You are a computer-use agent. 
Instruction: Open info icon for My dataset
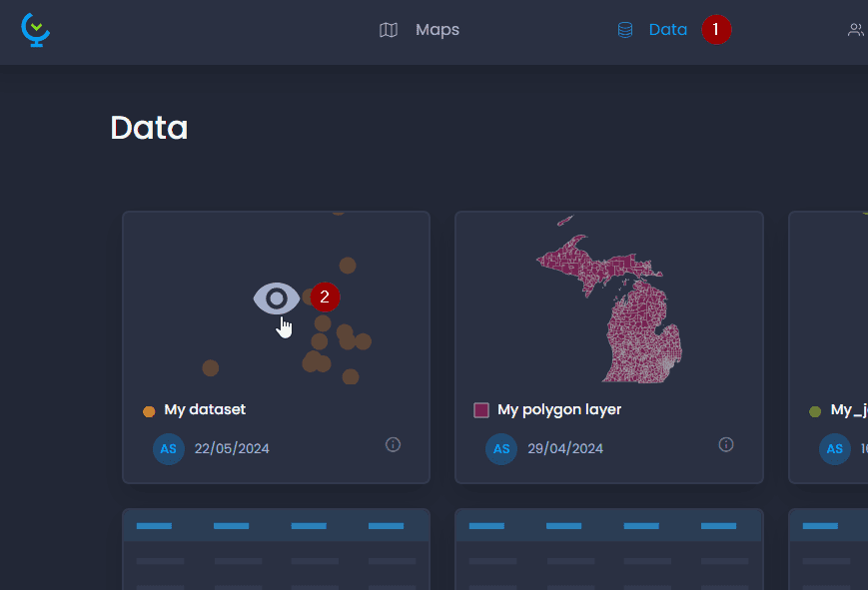click(393, 444)
